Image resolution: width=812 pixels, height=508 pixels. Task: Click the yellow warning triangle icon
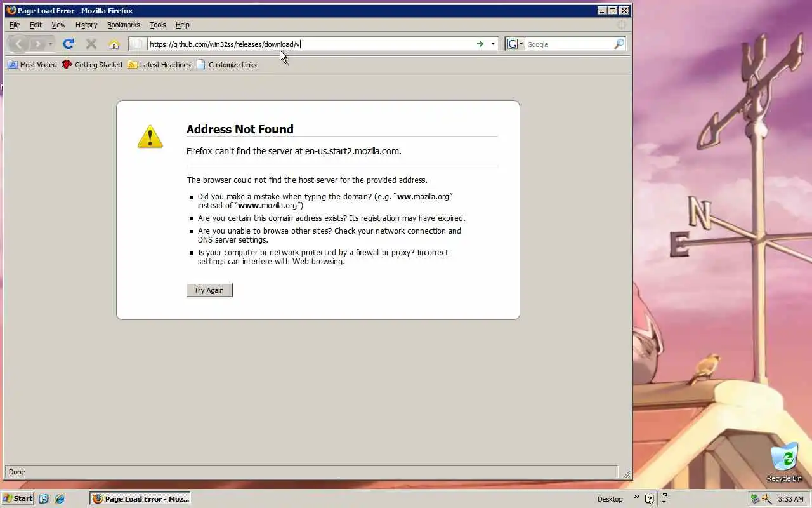(150, 137)
